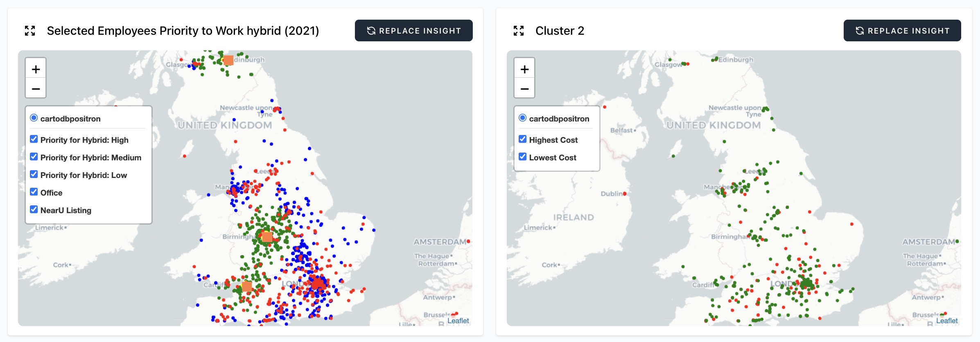The image size is (980, 342).
Task: Toggle the Highest Cost layer checkbox
Action: click(523, 139)
